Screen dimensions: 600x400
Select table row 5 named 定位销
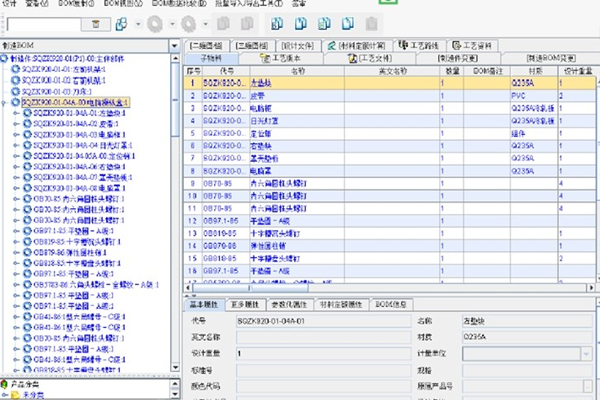coord(390,133)
